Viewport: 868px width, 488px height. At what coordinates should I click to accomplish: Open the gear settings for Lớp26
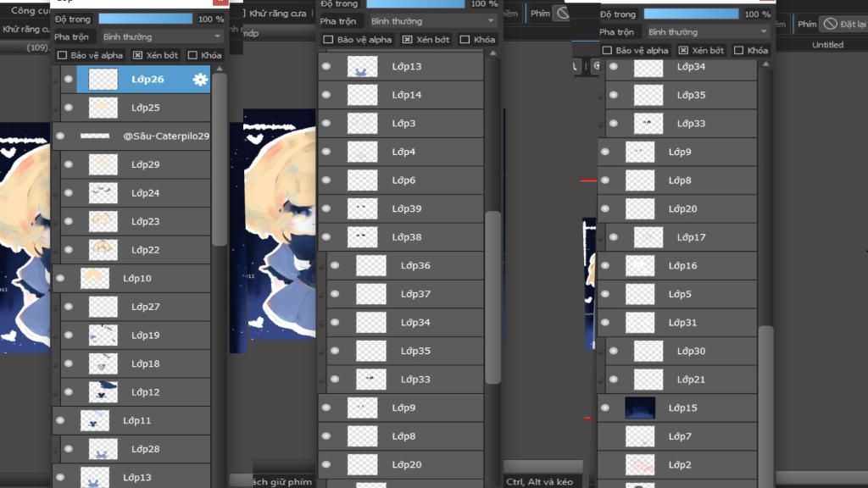[x=200, y=79]
